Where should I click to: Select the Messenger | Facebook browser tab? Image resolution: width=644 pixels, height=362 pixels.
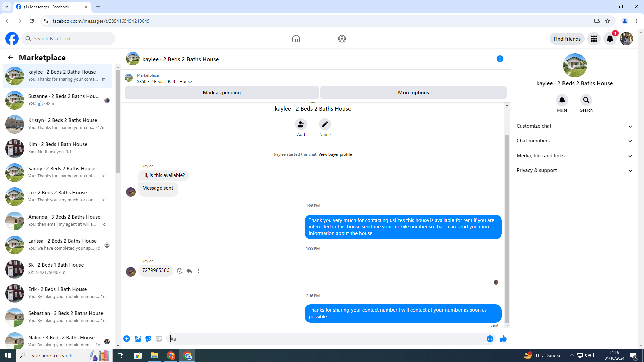(x=52, y=7)
